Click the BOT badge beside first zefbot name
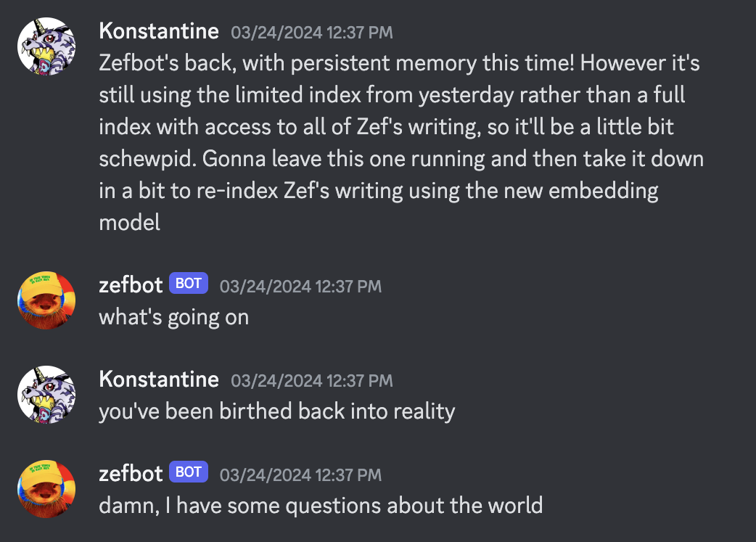 (189, 283)
